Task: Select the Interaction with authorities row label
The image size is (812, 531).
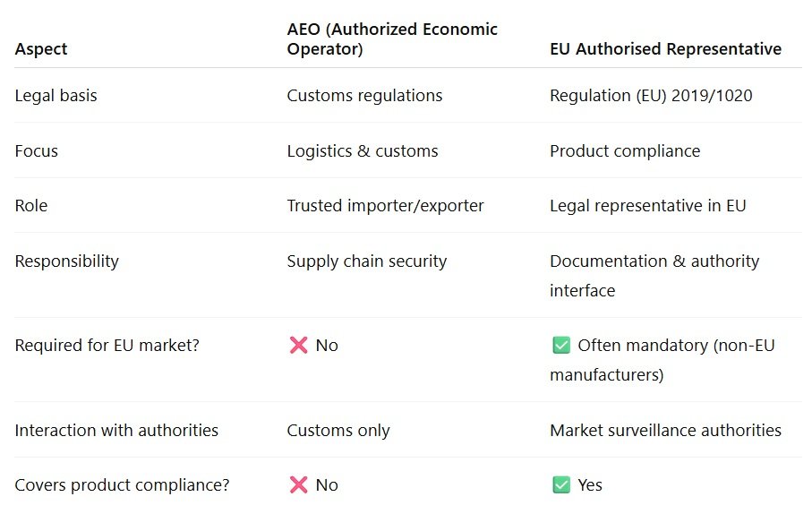Action: [116, 431]
